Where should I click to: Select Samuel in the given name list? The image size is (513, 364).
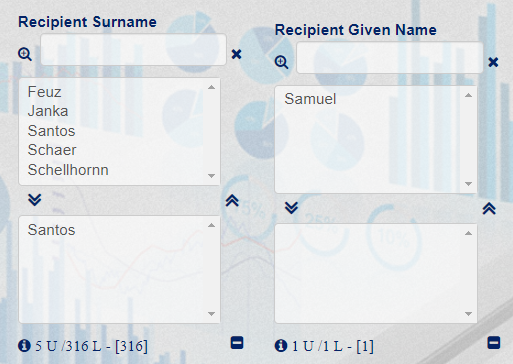click(310, 99)
